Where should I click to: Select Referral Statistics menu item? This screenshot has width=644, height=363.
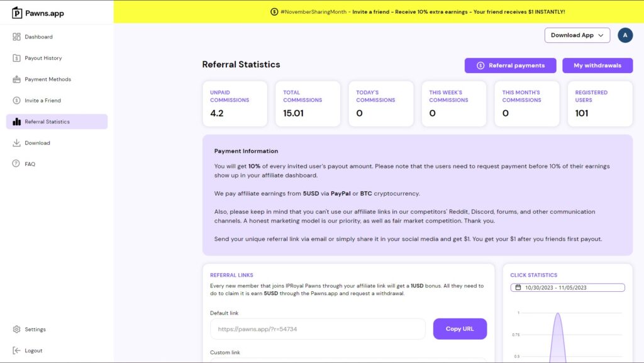point(57,121)
